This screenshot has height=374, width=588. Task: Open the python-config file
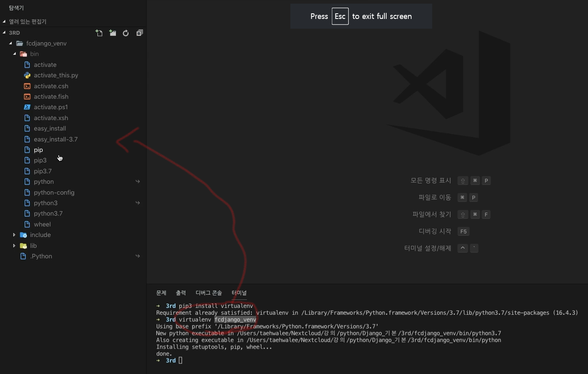pyautogui.click(x=54, y=193)
